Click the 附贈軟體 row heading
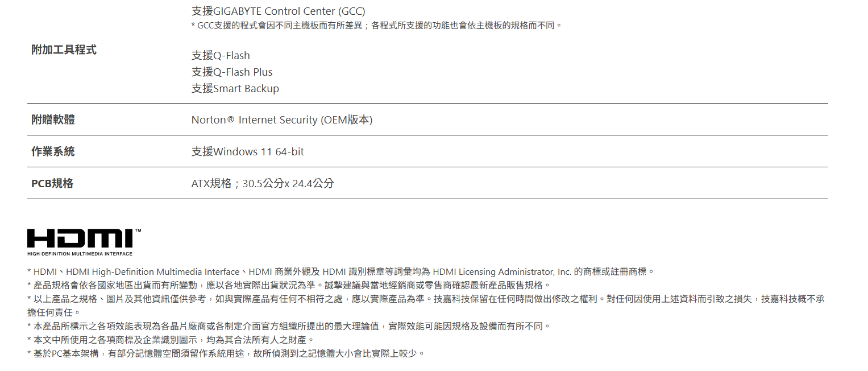This screenshot has width=868, height=371. (53, 120)
